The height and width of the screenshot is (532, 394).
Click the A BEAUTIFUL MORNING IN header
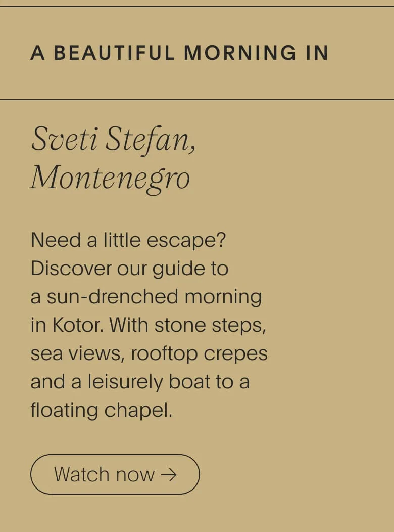(x=179, y=53)
